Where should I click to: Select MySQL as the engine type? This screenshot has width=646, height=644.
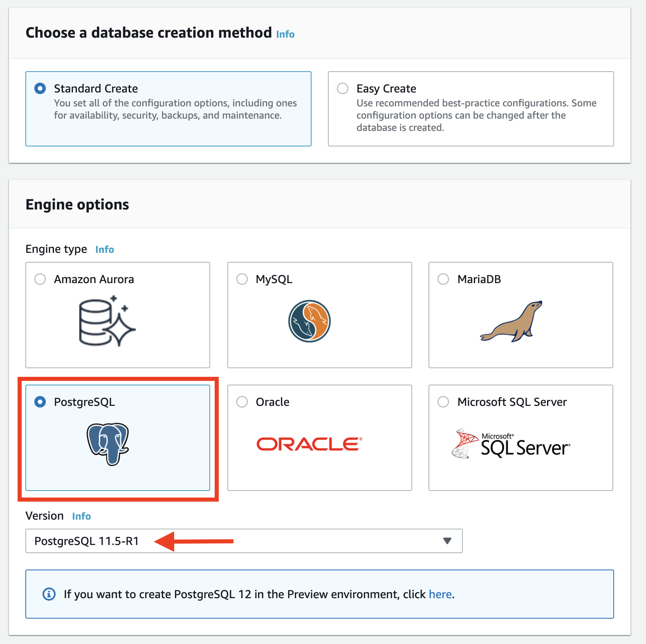[x=242, y=279]
